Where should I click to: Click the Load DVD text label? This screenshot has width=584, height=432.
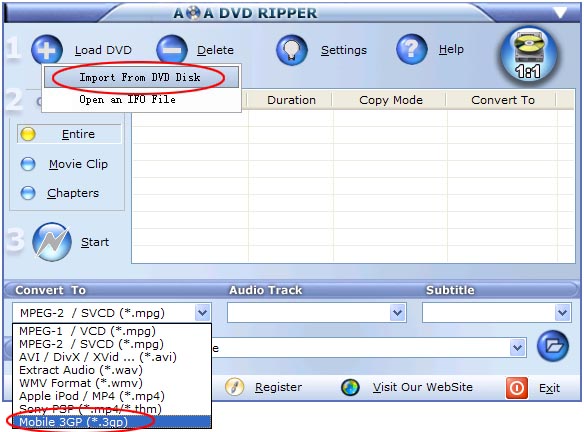[x=103, y=50]
